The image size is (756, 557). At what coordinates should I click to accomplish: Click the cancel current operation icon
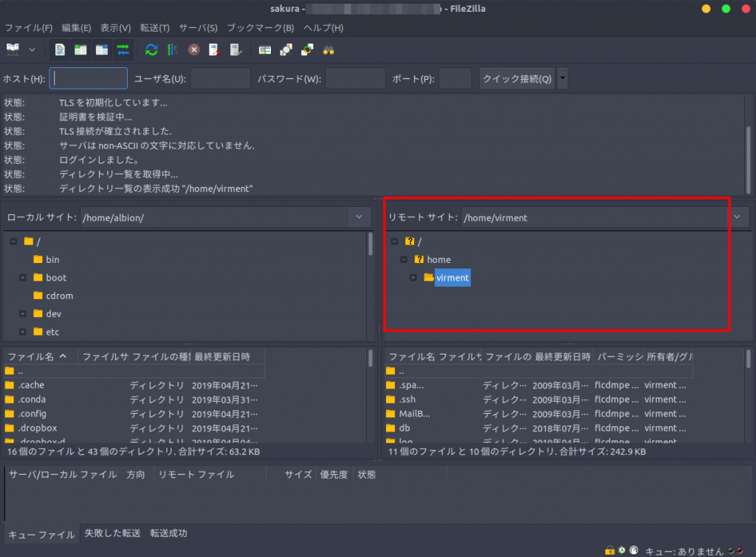coord(193,49)
